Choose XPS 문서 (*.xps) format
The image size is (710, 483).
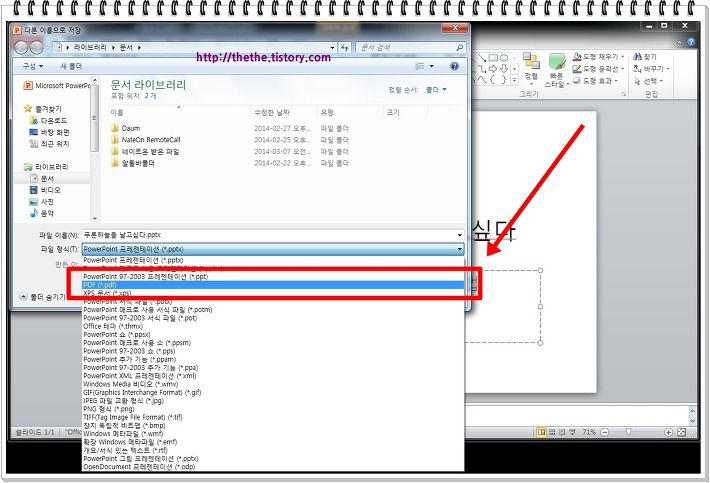[273, 293]
